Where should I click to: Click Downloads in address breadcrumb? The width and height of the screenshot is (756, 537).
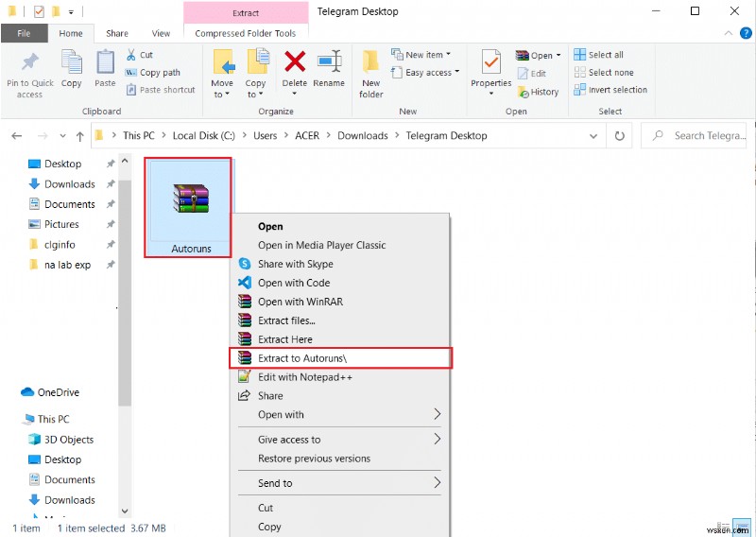363,135
